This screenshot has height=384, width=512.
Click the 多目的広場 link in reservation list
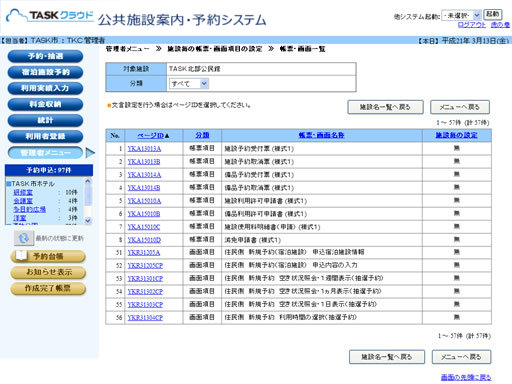pos(29,209)
